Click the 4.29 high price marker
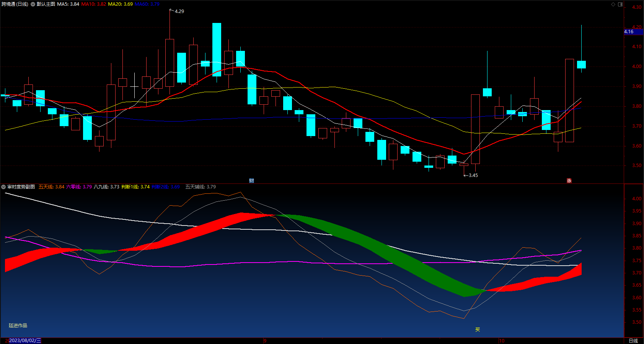The width and height of the screenshot is (644, 344). click(179, 11)
